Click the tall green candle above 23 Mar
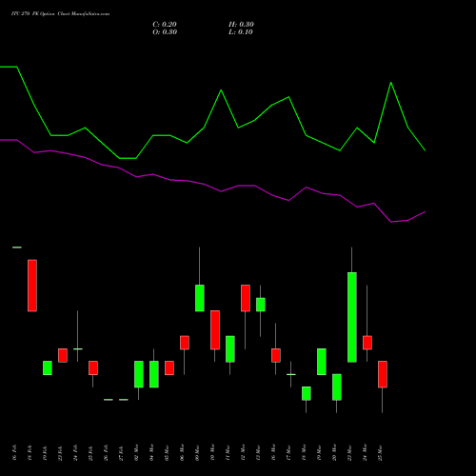476x476 pixels. coord(352,317)
